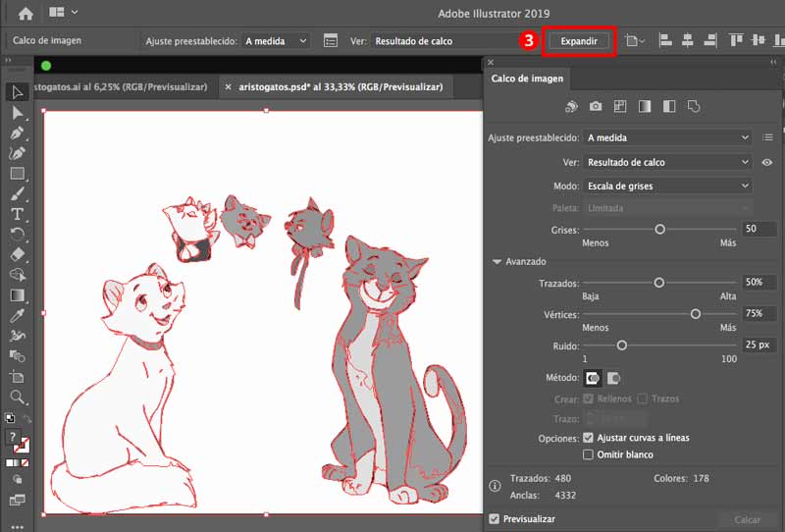This screenshot has width=785, height=532.
Task: Open Edit Toolbar three dots
Action: click(17, 526)
